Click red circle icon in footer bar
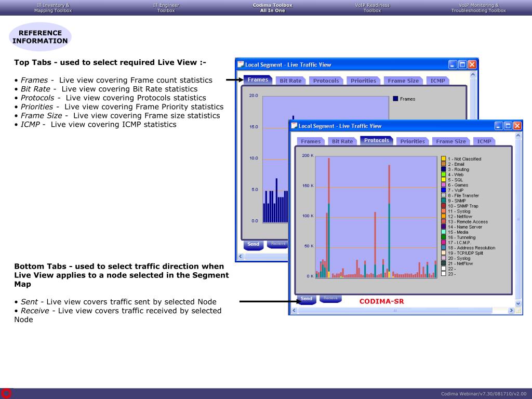Viewport: 532px width, 399px height. pos(6,393)
